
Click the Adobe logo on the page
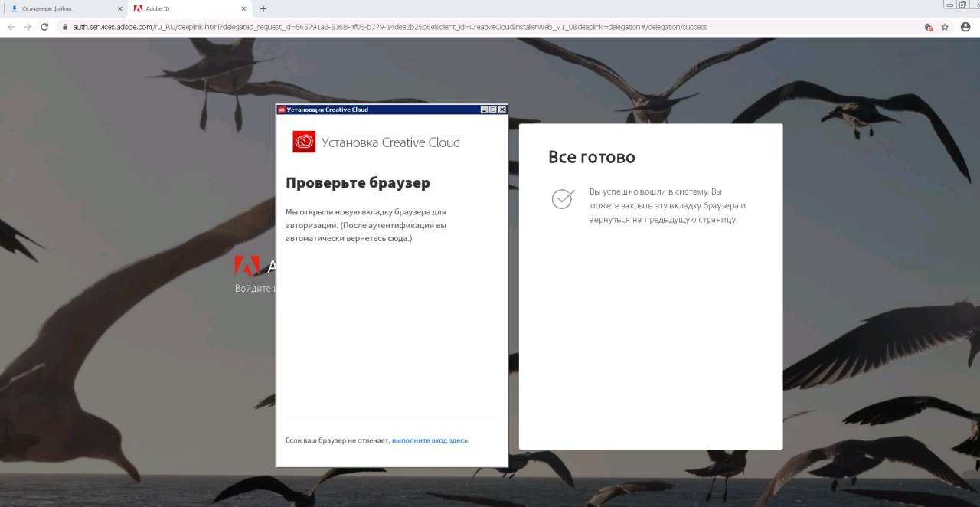(x=246, y=266)
